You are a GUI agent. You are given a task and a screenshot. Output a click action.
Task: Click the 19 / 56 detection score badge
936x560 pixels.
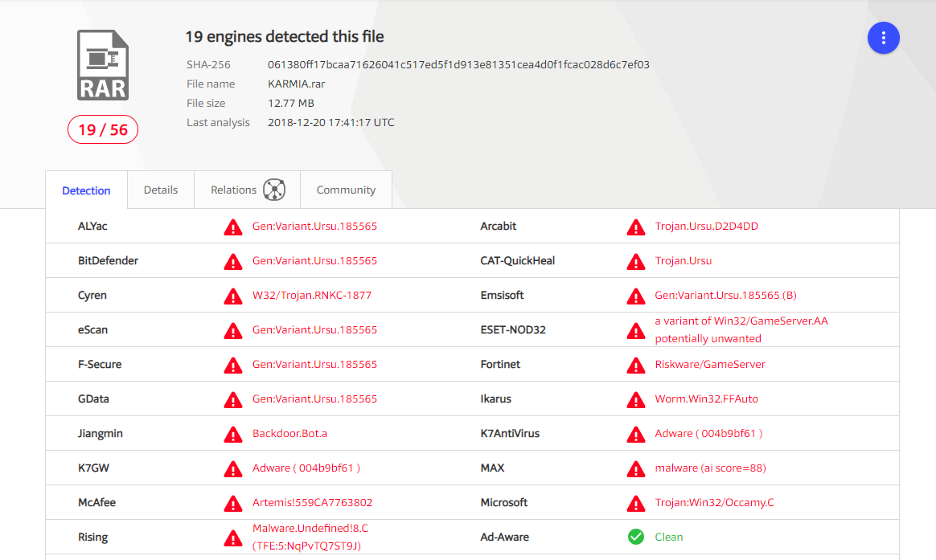[103, 130]
